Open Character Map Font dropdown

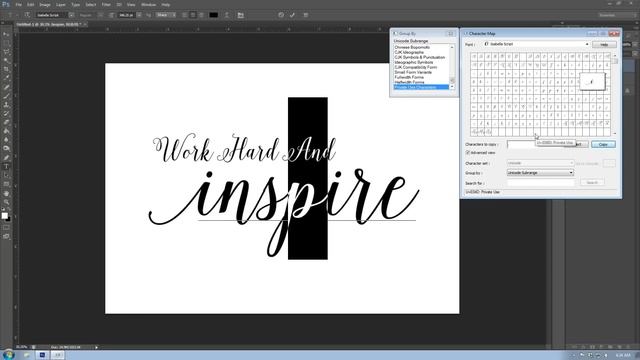point(536,44)
